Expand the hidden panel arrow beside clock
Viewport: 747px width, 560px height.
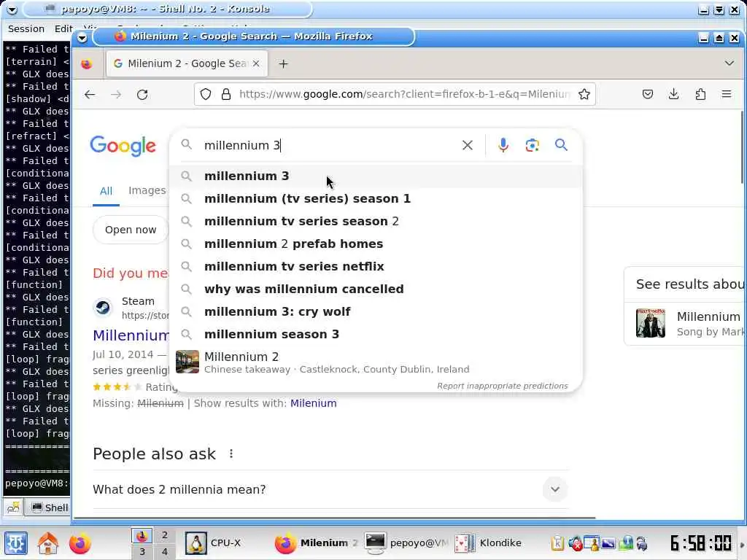[x=742, y=545]
